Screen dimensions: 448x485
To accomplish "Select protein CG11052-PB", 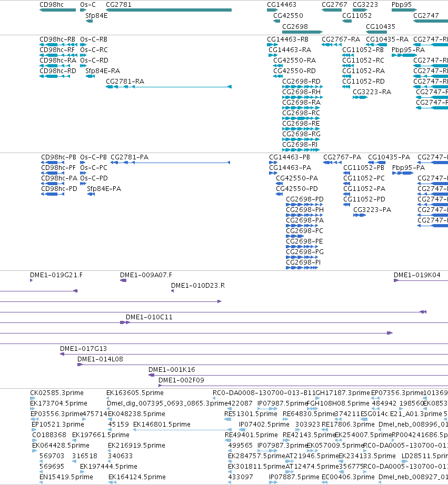I will tap(347, 173).
